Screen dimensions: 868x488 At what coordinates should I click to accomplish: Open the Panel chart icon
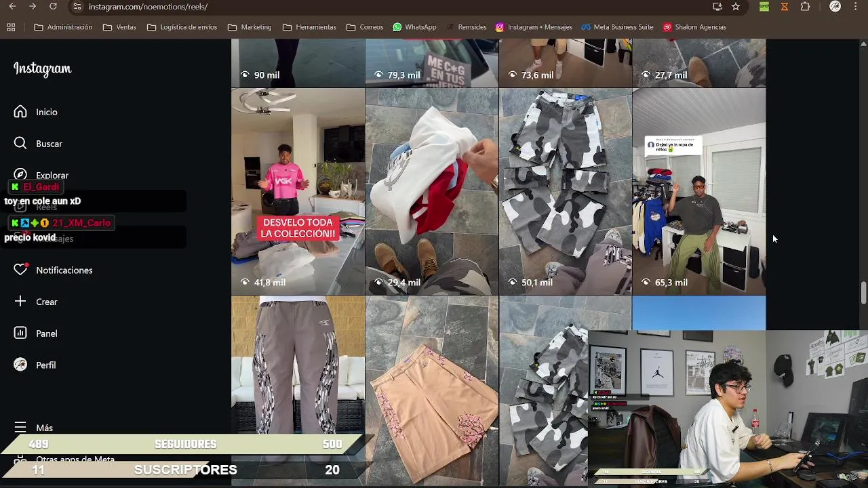click(x=20, y=333)
